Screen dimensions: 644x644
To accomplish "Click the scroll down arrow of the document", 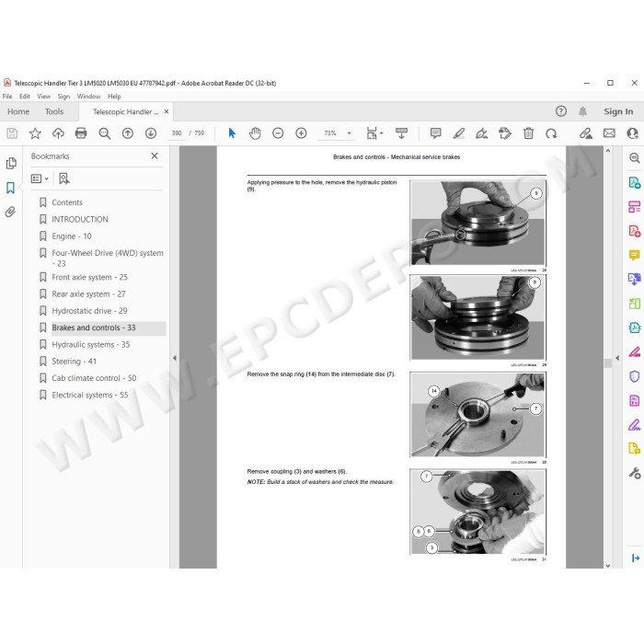I will [x=608, y=565].
